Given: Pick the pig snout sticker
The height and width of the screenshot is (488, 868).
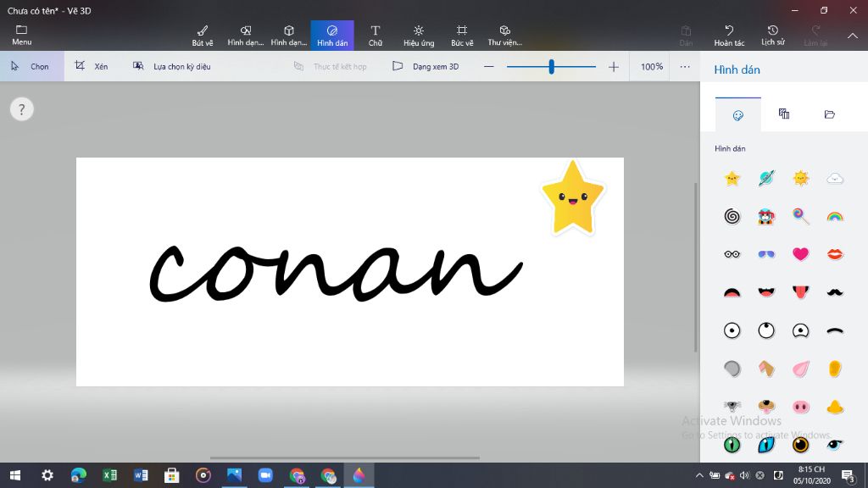Looking at the screenshot, I should (800, 408).
